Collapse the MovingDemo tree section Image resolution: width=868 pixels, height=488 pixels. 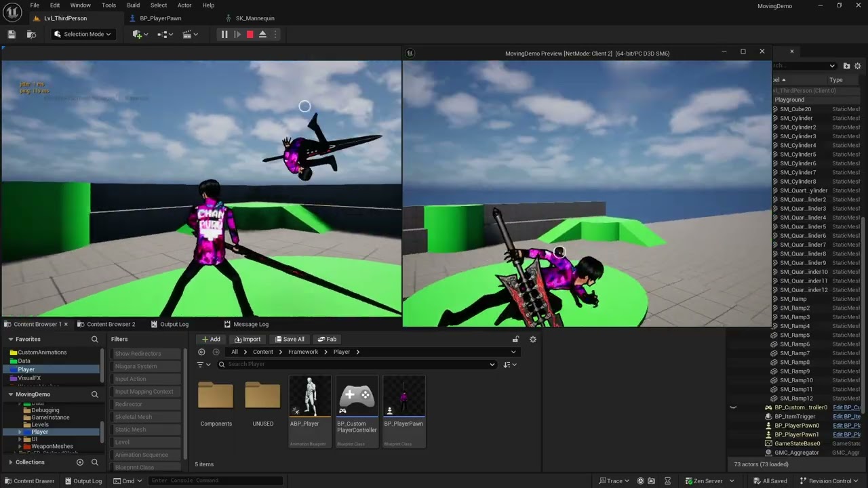click(11, 394)
